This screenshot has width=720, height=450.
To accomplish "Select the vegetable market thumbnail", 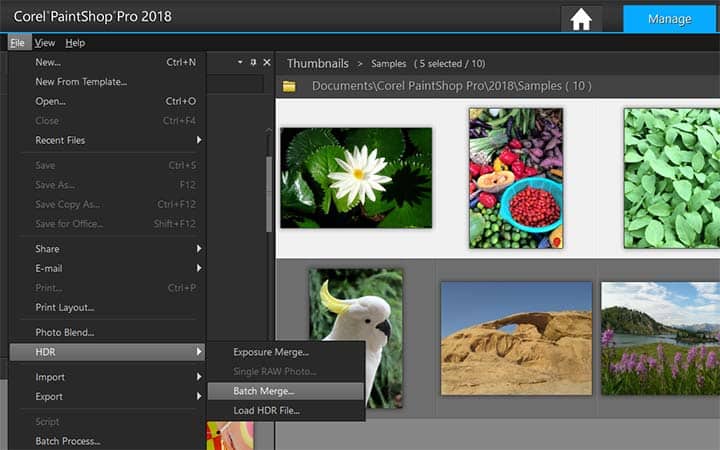I will 516,178.
